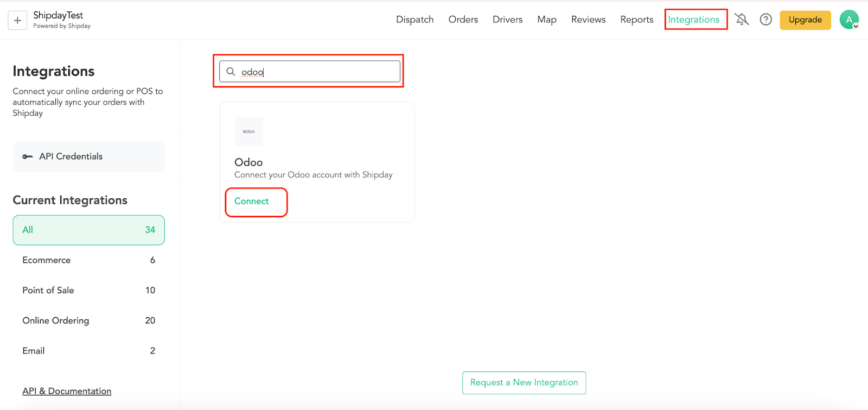Click the plus icon beside ShipdayTest
The width and height of the screenshot is (868, 410).
click(17, 21)
